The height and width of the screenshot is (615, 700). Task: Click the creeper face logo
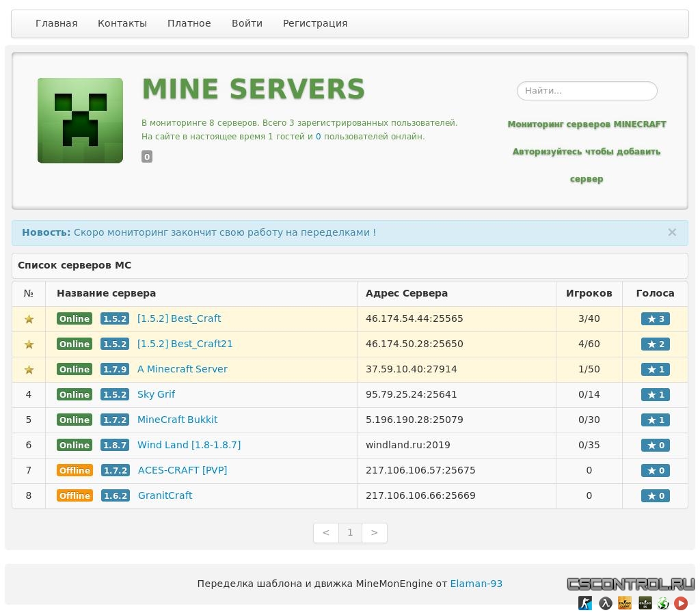click(80, 120)
